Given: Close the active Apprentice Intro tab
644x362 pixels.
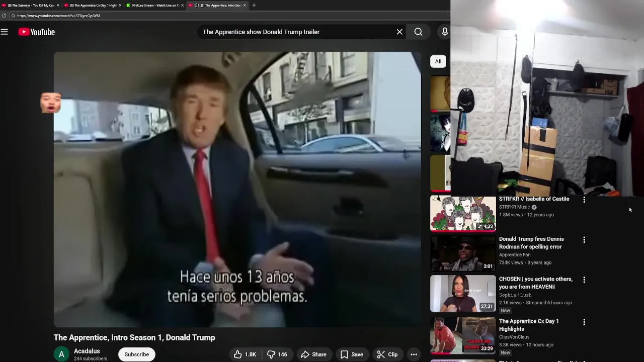Looking at the screenshot, I should (245, 5).
